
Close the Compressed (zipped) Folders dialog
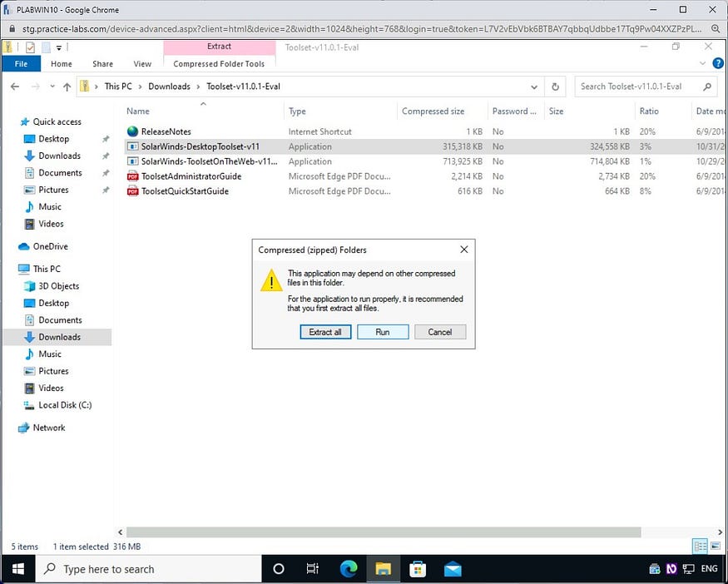pyautogui.click(x=463, y=250)
